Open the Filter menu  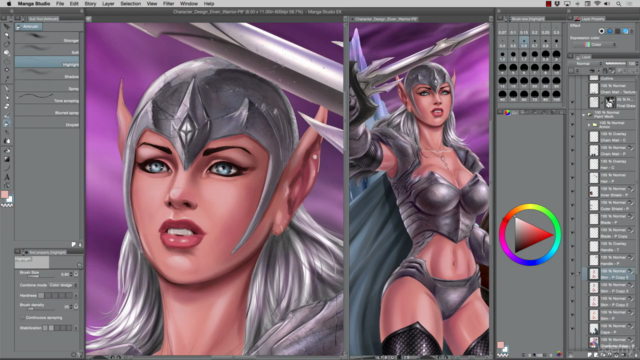169,4
